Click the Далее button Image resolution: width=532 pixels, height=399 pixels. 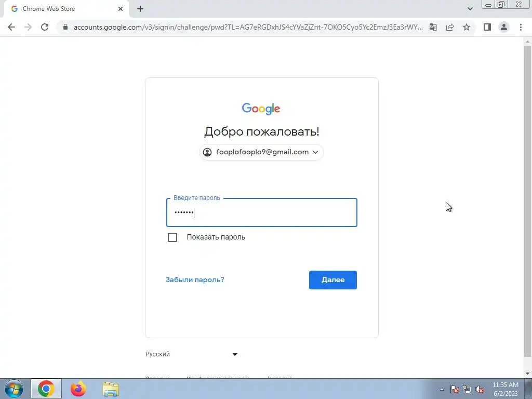coord(333,280)
